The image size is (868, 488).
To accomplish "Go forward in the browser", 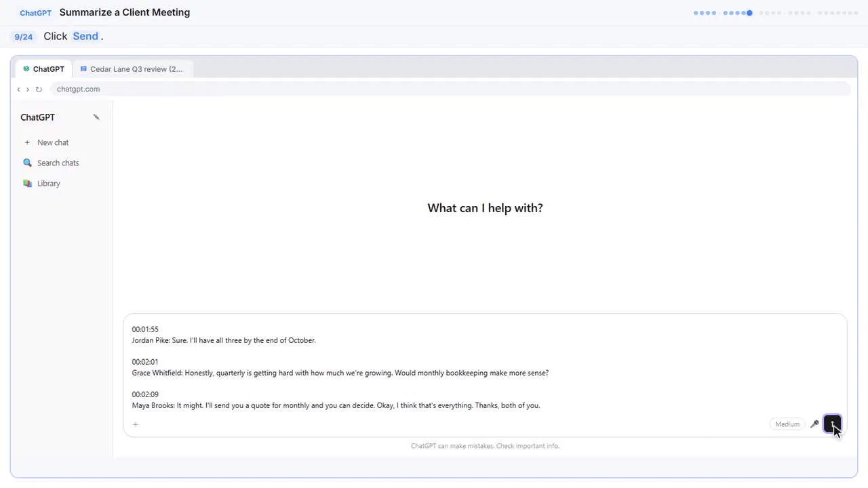I will pos(27,89).
